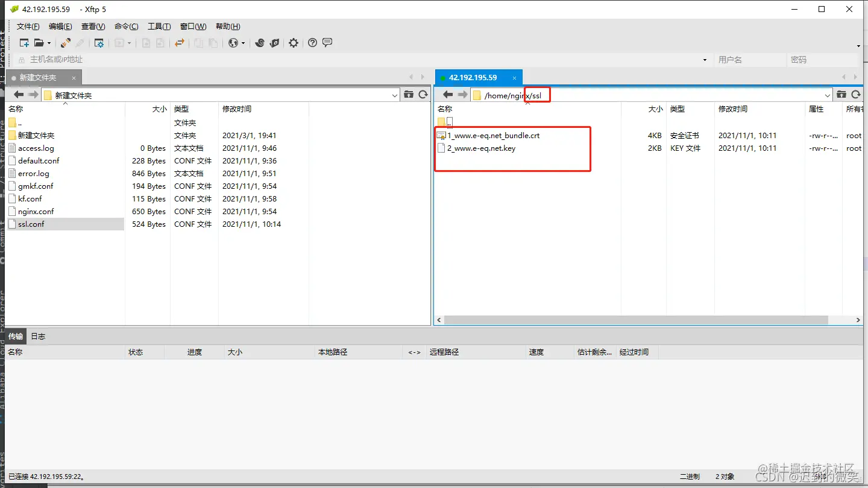Click the feedback speech bubble icon
Viewport: 868px width, 488px height.
pos(327,43)
